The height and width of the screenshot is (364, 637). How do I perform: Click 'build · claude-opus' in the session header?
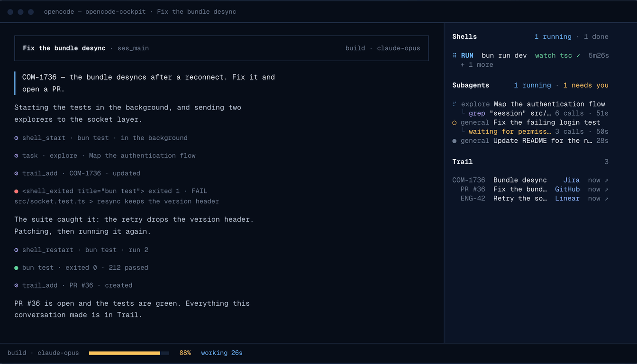coord(383,48)
